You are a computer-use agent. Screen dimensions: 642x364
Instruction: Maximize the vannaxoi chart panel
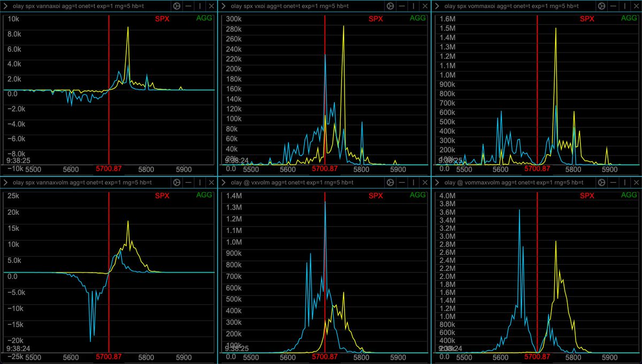(x=200, y=6)
